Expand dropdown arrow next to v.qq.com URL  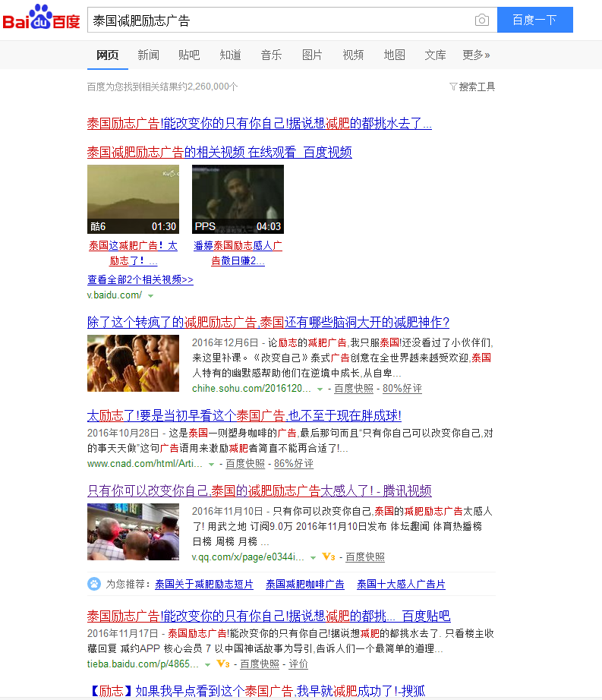pyautogui.click(x=313, y=557)
